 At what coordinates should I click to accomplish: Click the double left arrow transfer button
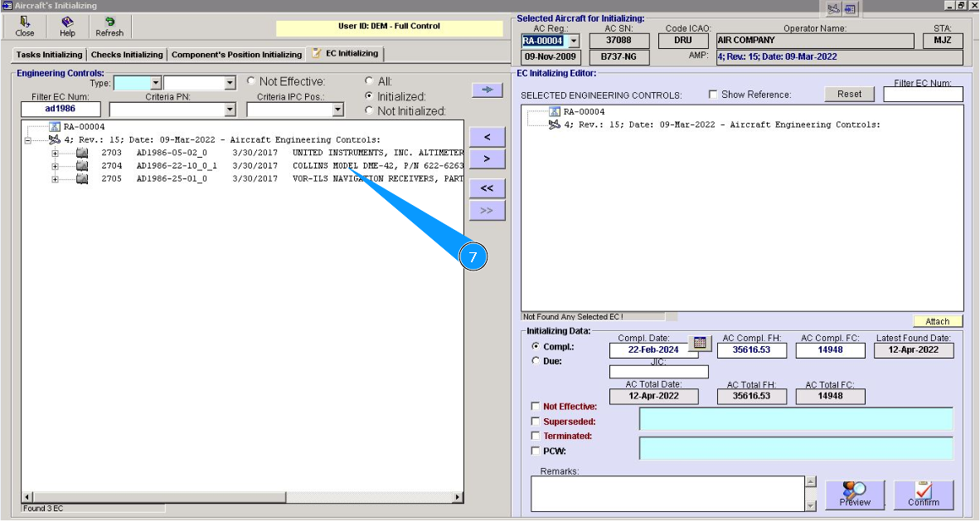click(487, 188)
